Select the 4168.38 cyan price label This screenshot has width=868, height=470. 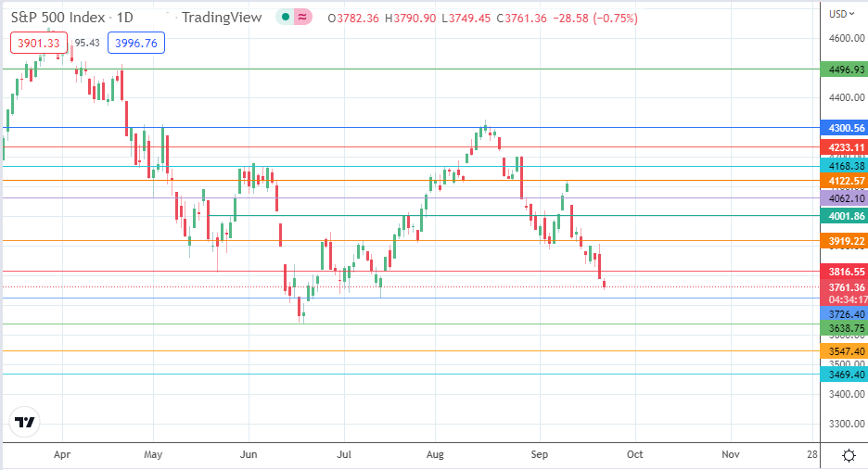(x=844, y=166)
